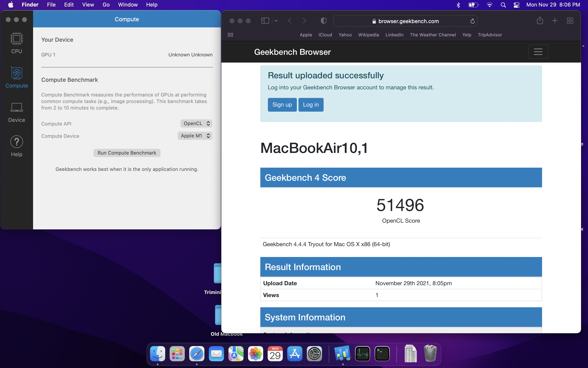
Task: Open battery status menu
Action: click(x=473, y=5)
